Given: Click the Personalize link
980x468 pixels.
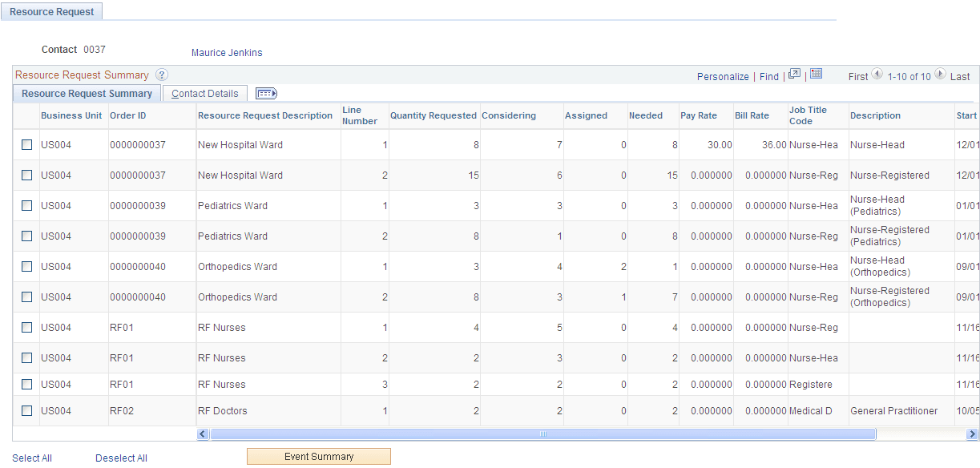Looking at the screenshot, I should tap(723, 76).
